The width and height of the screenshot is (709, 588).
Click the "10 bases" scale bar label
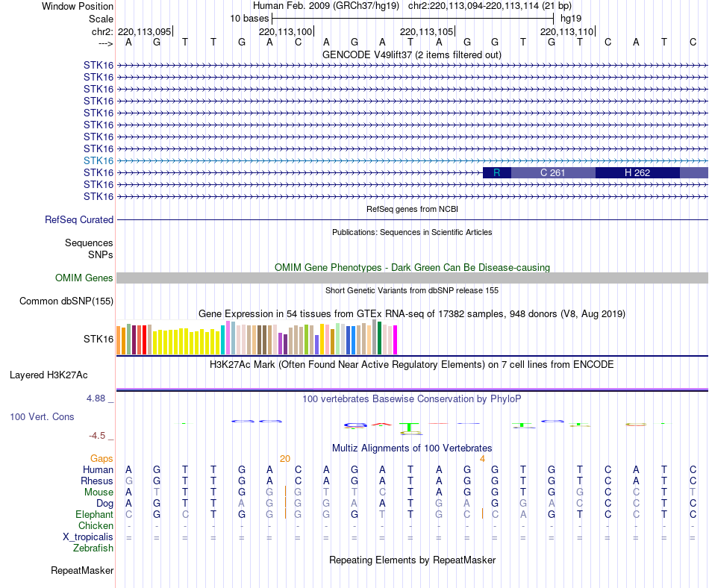pyautogui.click(x=249, y=19)
